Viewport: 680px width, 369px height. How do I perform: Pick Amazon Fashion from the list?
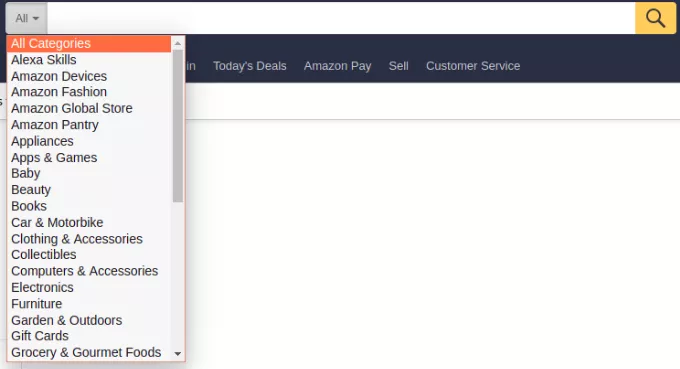pos(89,92)
